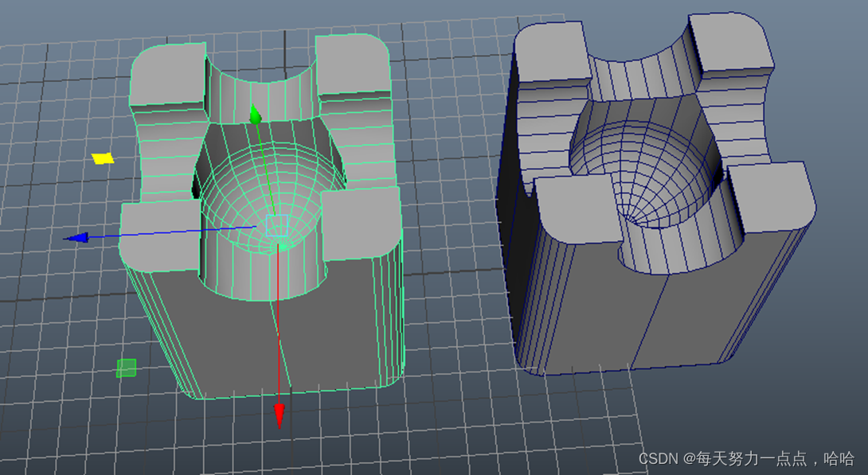Select back-left corner block of right model
Image resolution: width=868 pixels, height=475 pixels.
point(552,56)
